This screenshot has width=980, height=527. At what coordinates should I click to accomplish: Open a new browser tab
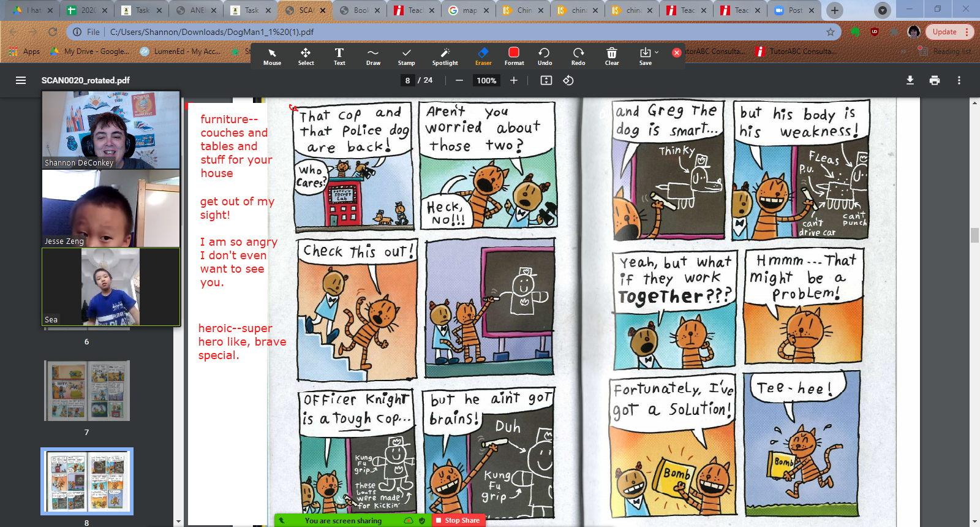coord(834,10)
